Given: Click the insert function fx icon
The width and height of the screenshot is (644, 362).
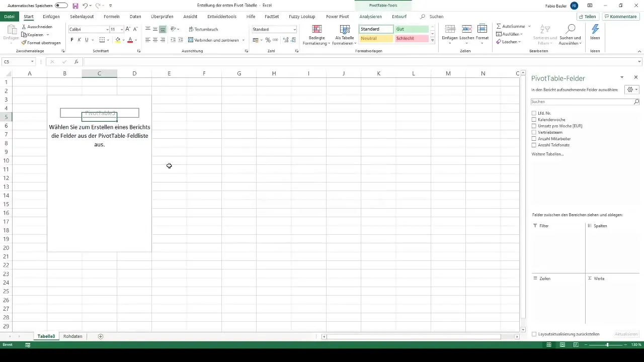Looking at the screenshot, I should 76,62.
